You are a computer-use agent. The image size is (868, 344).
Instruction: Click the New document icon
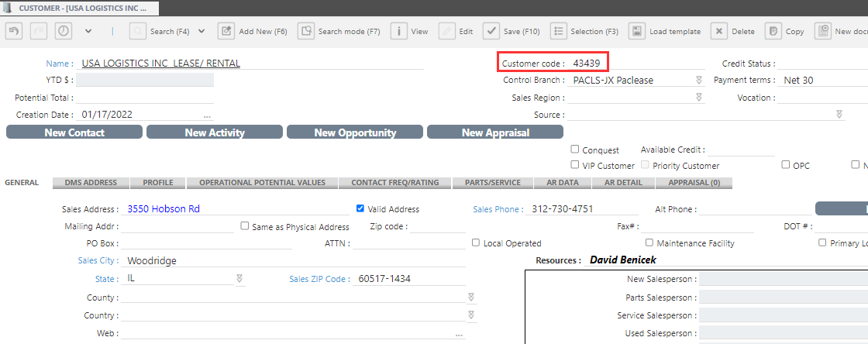click(822, 31)
